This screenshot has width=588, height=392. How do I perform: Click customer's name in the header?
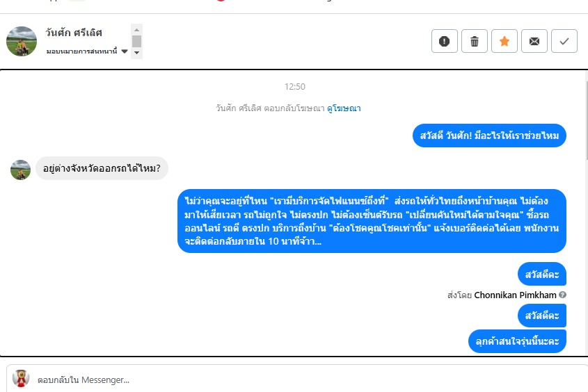click(x=74, y=33)
